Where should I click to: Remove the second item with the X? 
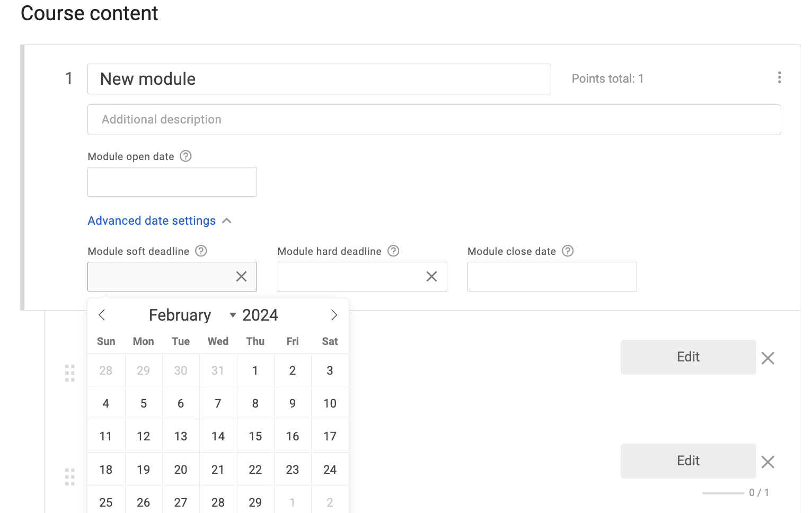pos(767,462)
